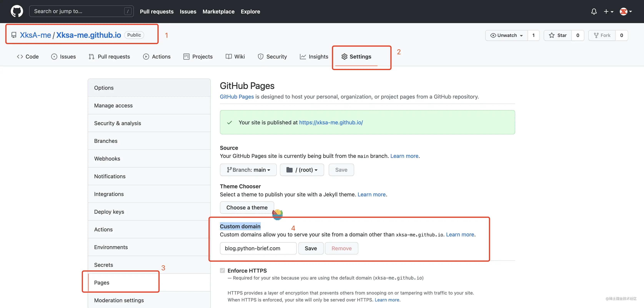
Task: Open the Xksa-me.github.io repository link
Action: click(x=88, y=35)
